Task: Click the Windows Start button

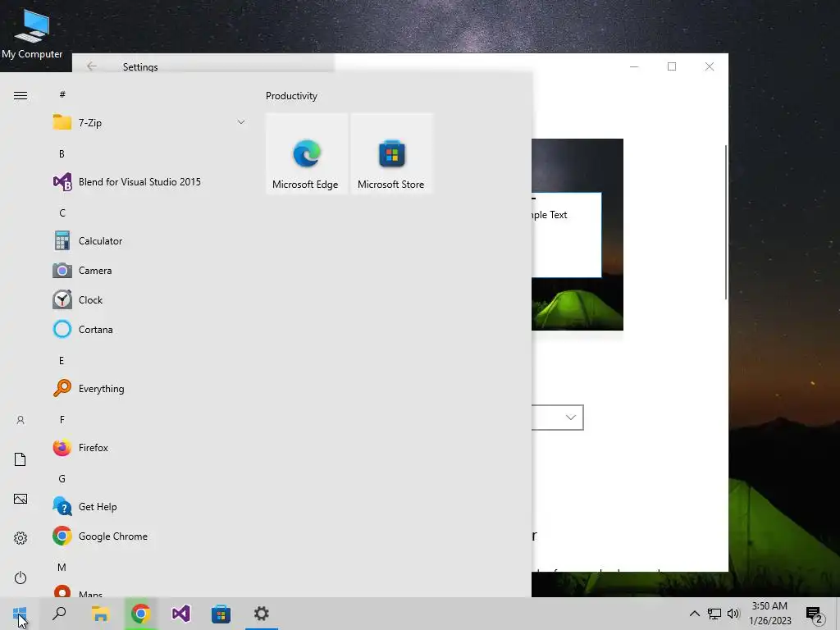Action: (20, 614)
